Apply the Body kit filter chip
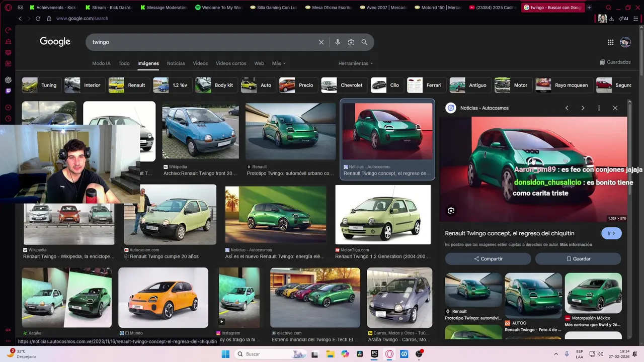Viewport: 644px width, 362px height. pos(216,85)
